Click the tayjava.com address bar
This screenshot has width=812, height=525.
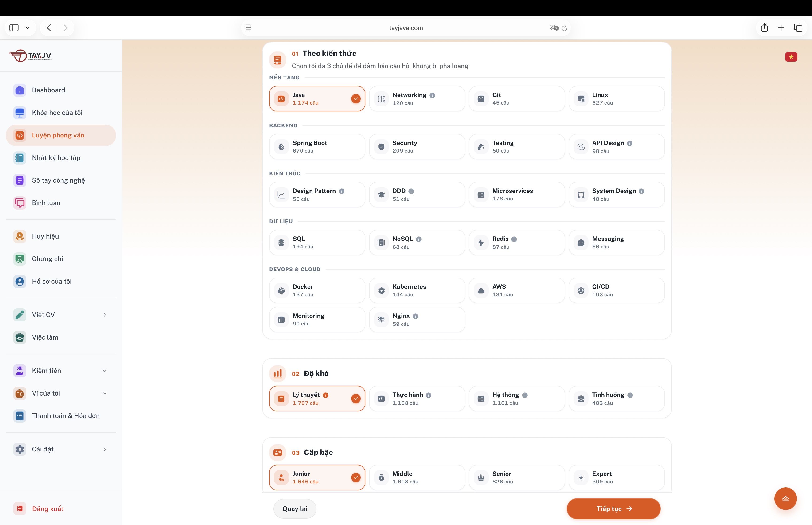point(406,28)
